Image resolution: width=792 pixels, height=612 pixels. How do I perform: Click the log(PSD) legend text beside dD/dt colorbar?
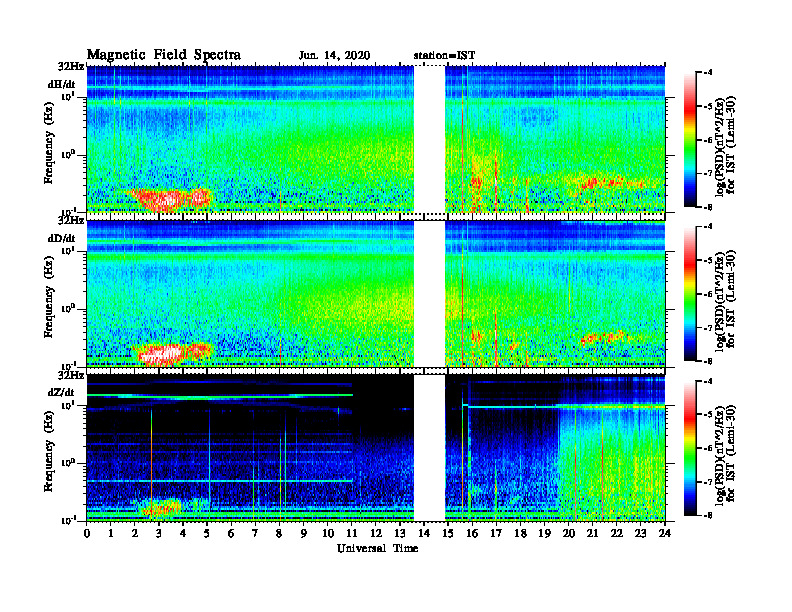(725, 299)
